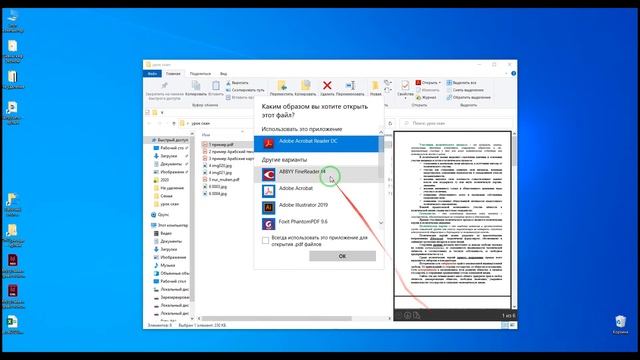Image resolution: width=640 pixels, height=360 pixels.
Task: Open Музыка under Этот компьютер
Action: (167, 265)
